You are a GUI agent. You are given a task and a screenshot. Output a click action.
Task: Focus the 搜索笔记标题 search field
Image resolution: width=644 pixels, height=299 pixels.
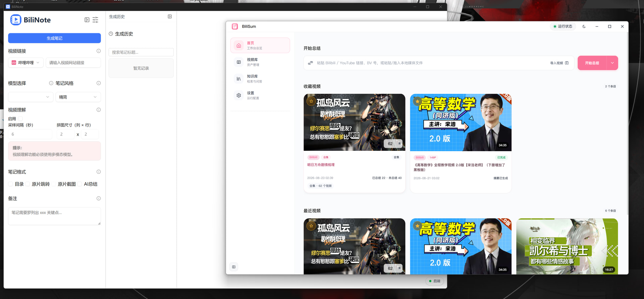tap(141, 52)
